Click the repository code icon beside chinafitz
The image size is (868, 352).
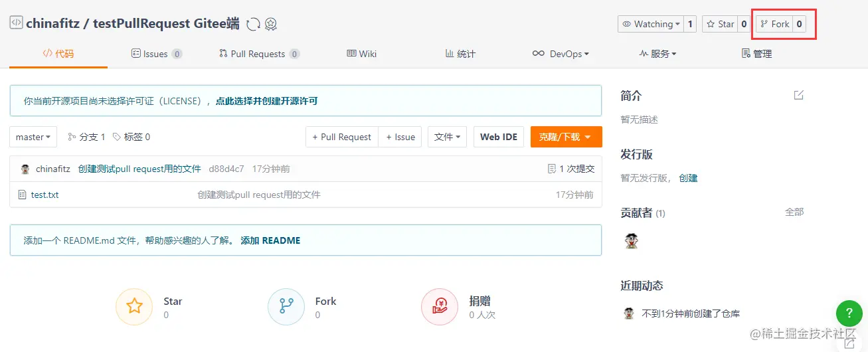(16, 23)
